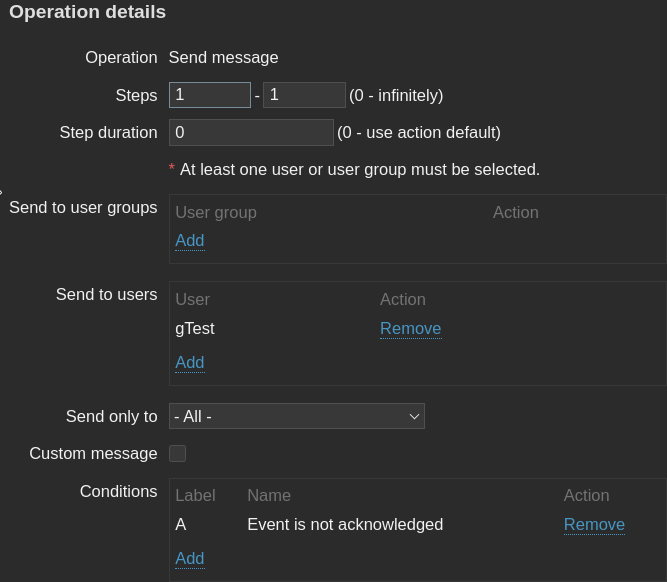Focus the Step duration input
667x582 pixels.
(251, 132)
